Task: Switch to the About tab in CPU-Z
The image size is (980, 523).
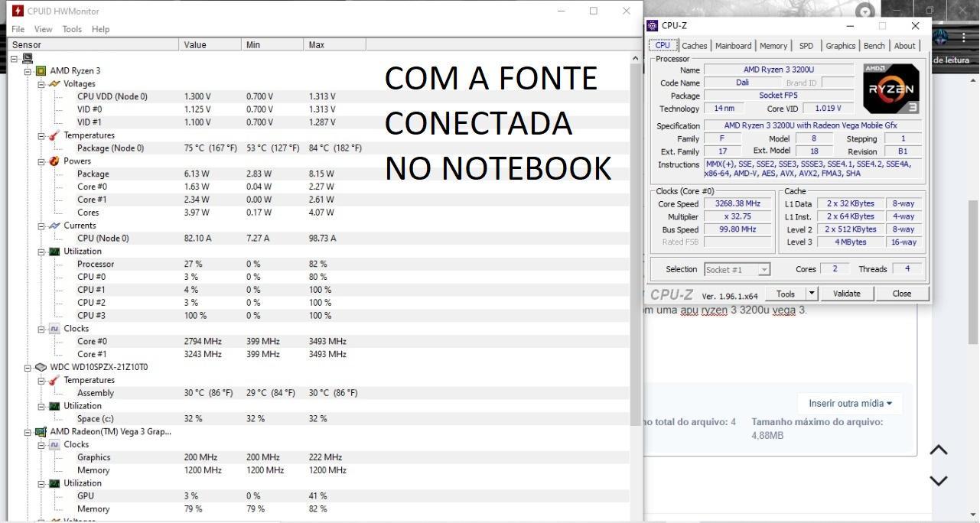Action: coord(905,46)
